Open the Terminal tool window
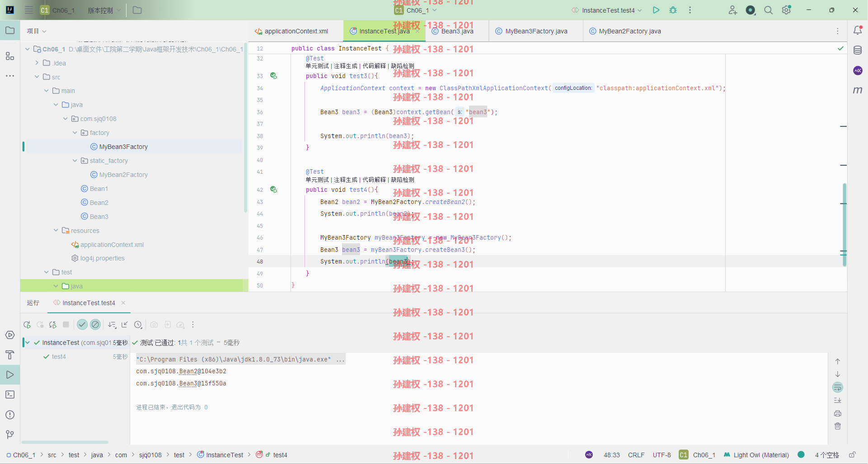 pyautogui.click(x=9, y=394)
